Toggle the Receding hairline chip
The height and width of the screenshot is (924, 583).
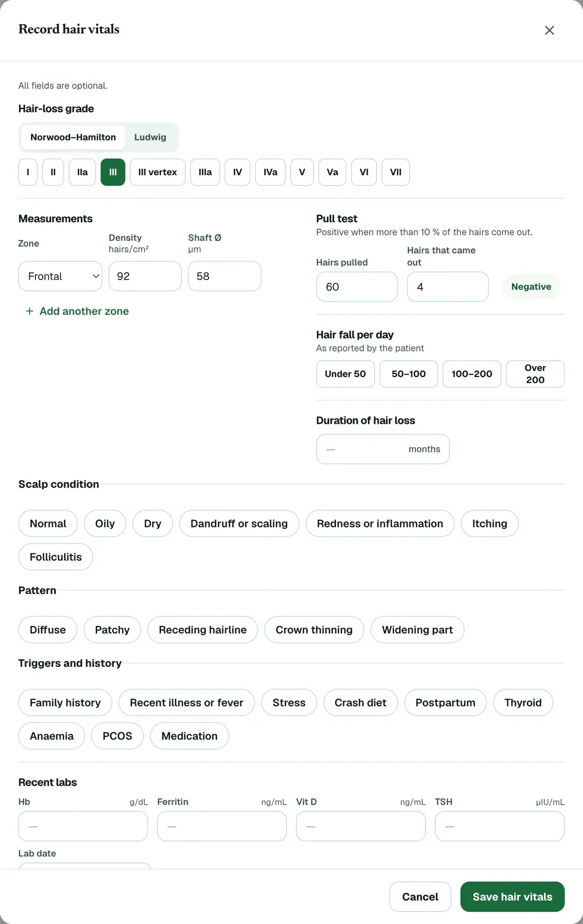coord(203,630)
